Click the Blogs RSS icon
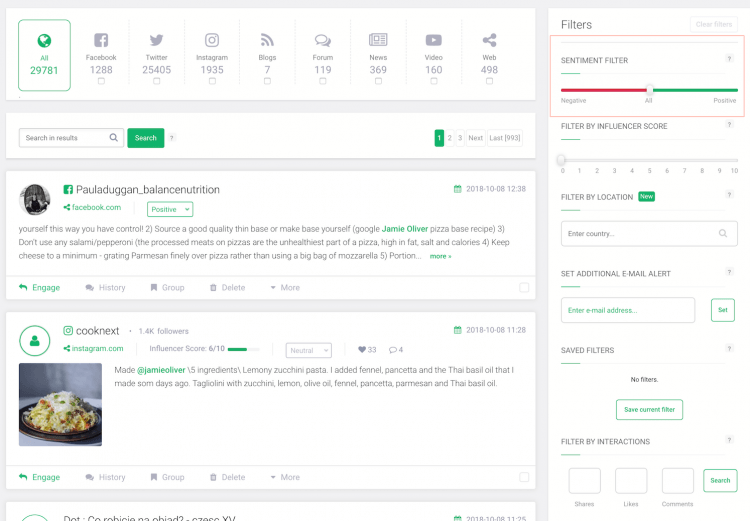This screenshot has width=750, height=521. pyautogui.click(x=267, y=40)
